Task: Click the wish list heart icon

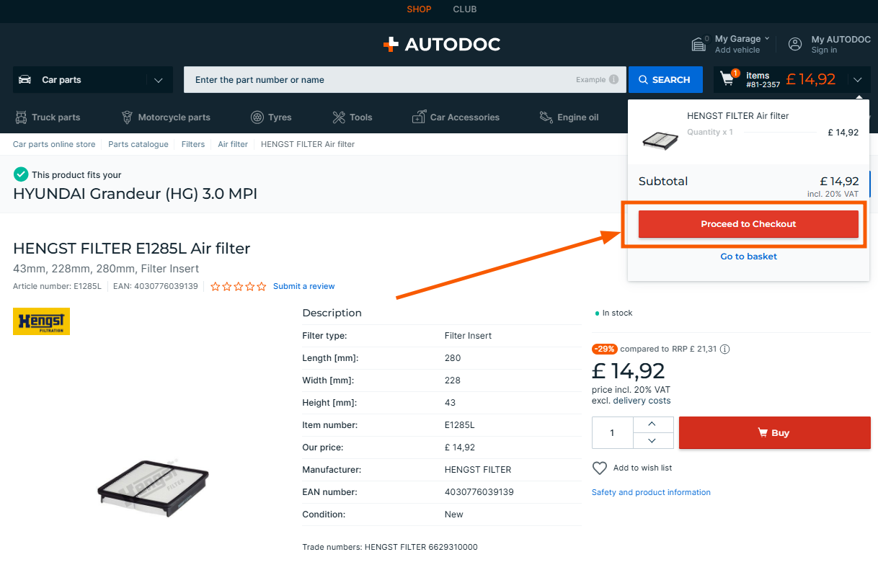Action: pos(600,468)
